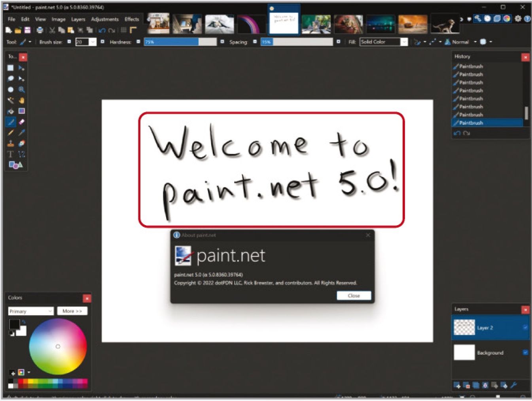Select the Paintbrush tool in Tools panel
The height and width of the screenshot is (401, 532).
tap(11, 122)
